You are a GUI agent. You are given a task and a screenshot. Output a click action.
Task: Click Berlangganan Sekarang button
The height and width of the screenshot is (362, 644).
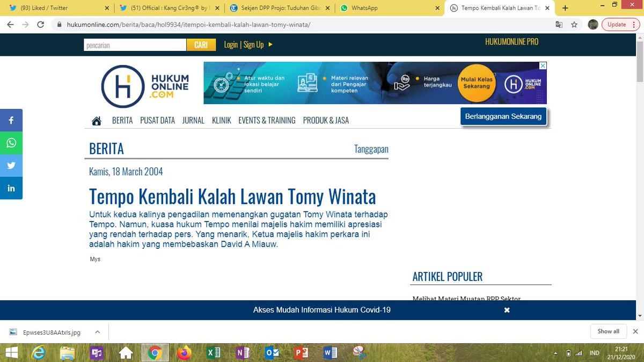coord(503,116)
